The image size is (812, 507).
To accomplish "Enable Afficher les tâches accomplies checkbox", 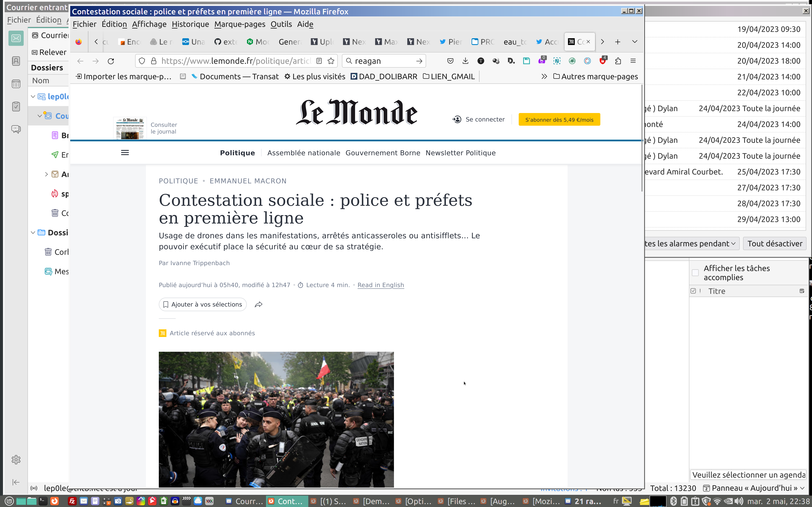I will point(695,273).
